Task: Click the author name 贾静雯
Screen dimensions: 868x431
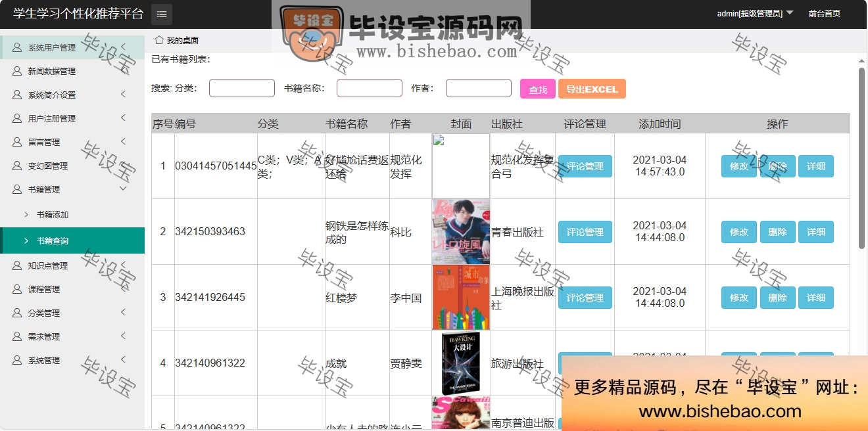Action: [406, 363]
